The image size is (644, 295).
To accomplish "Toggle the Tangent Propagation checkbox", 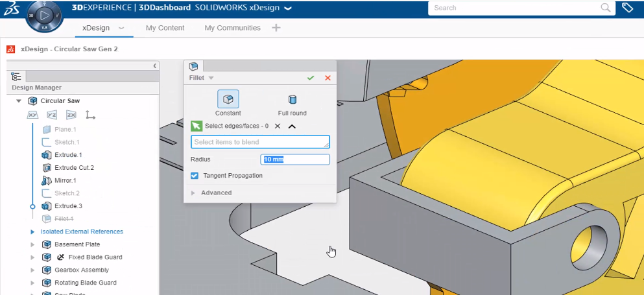I will coord(195,176).
